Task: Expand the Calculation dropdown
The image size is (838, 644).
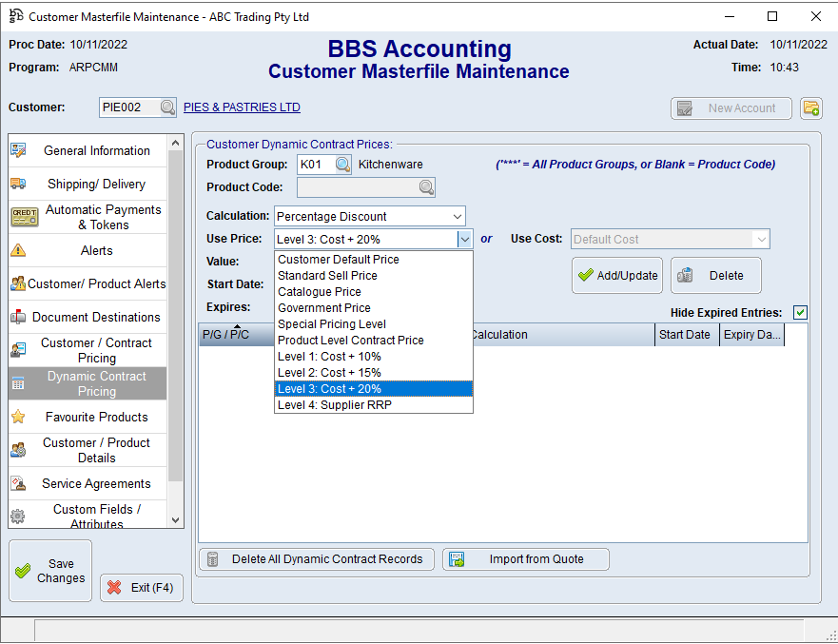Action: (x=458, y=216)
